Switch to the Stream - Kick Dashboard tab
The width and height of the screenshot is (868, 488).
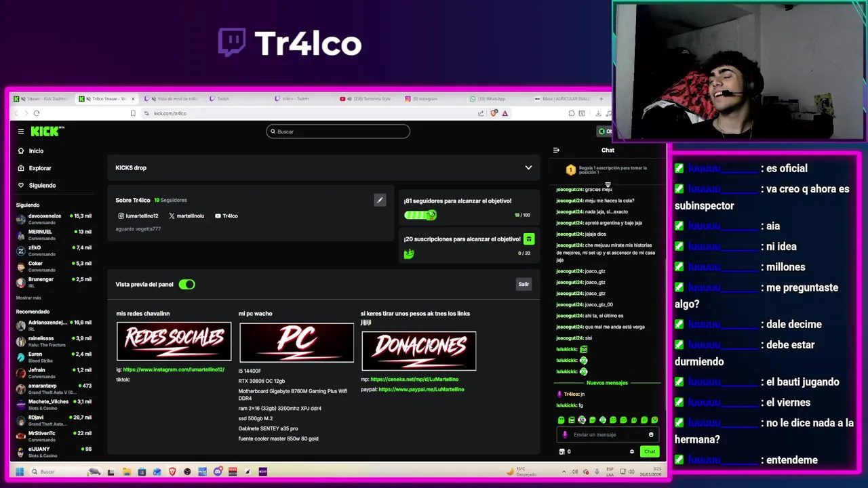pos(43,98)
